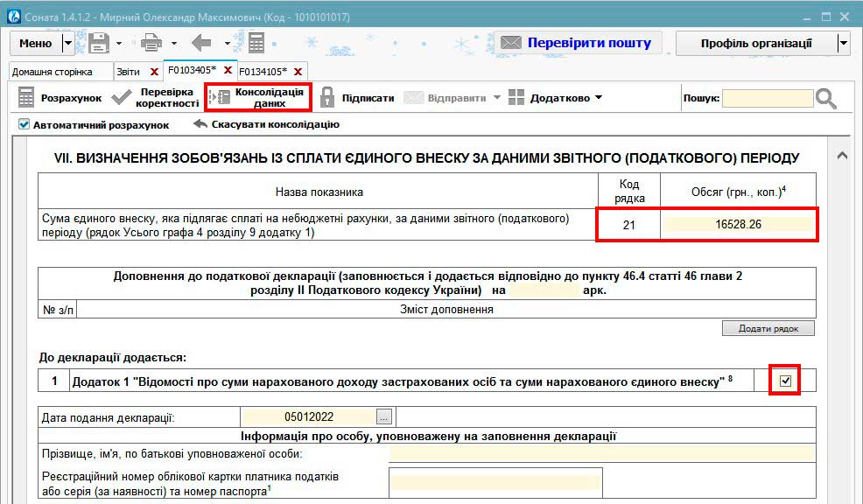The height and width of the screenshot is (504, 863).
Task: Click the save floppy disk icon
Action: coord(98,43)
